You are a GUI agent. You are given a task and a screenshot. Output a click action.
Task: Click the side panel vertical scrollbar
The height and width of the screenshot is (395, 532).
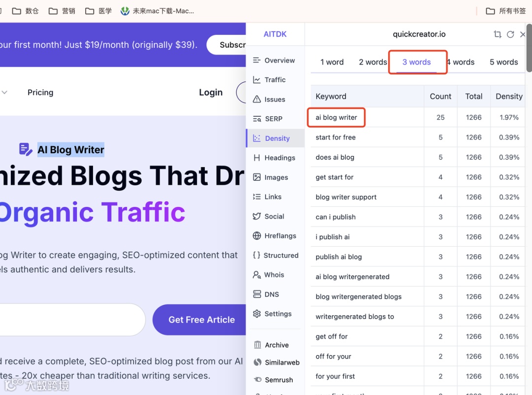click(x=529, y=48)
